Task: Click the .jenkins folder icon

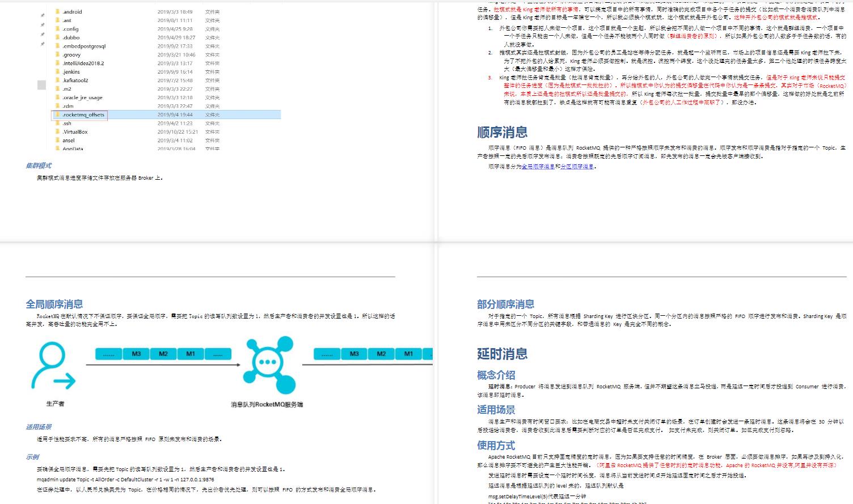Action: click(x=58, y=71)
